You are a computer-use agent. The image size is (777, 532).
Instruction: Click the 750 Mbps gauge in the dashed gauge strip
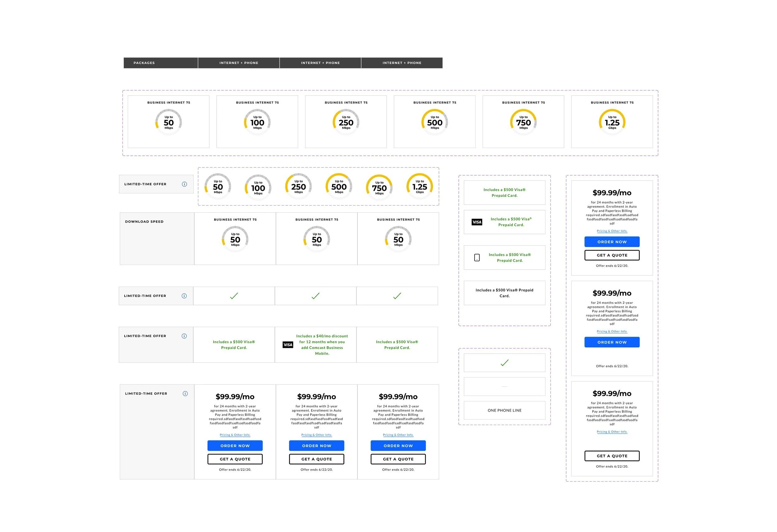click(x=379, y=187)
